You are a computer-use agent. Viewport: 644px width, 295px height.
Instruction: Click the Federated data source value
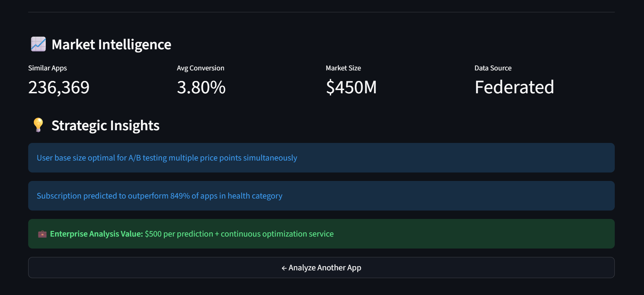514,87
